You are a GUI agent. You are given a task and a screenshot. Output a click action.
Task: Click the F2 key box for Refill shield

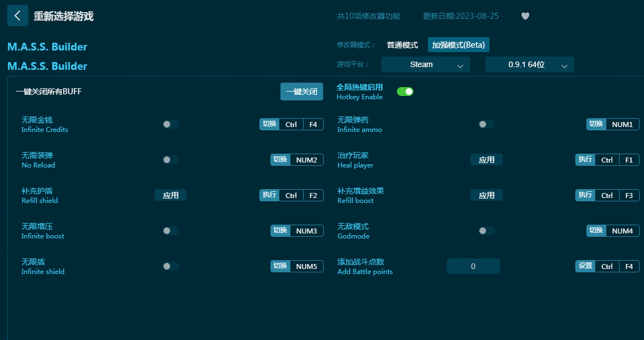313,195
